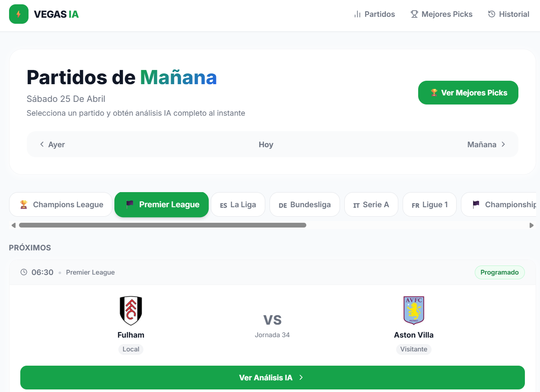Click the trophy icon beside Mejores Picks
This screenshot has height=392, width=540.
(414, 14)
